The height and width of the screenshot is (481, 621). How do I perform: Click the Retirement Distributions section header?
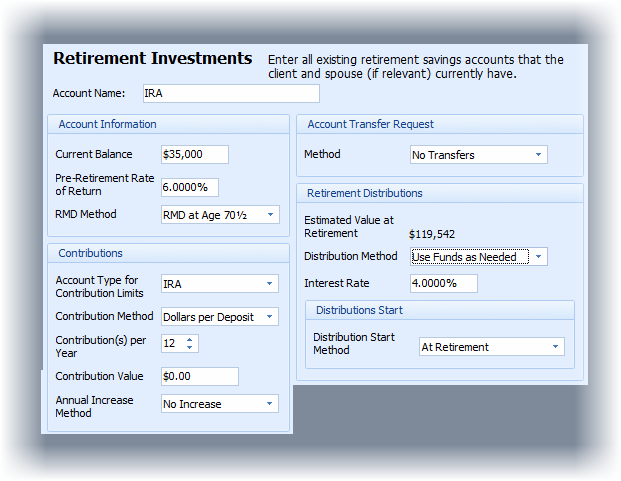(364, 193)
